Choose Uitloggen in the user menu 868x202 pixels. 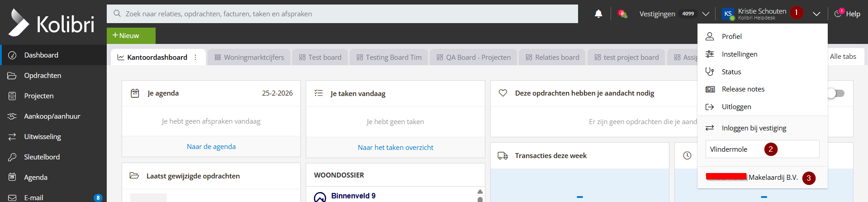(x=736, y=107)
